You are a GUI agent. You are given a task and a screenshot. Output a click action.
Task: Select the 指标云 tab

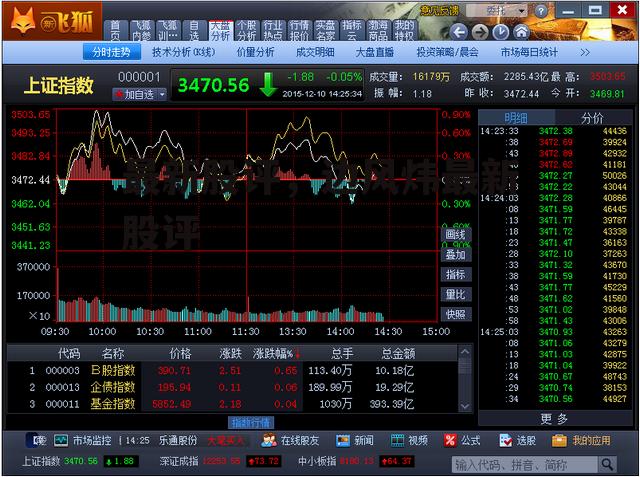click(x=351, y=31)
